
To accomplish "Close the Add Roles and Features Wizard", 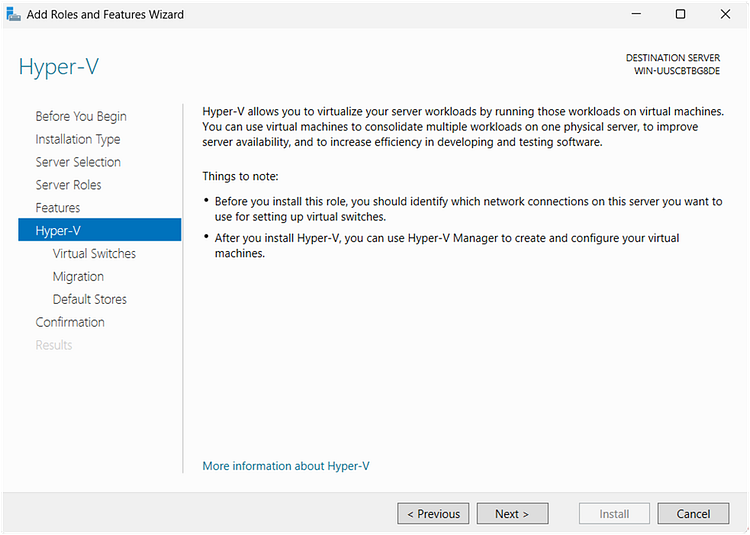I will pyautogui.click(x=725, y=14).
